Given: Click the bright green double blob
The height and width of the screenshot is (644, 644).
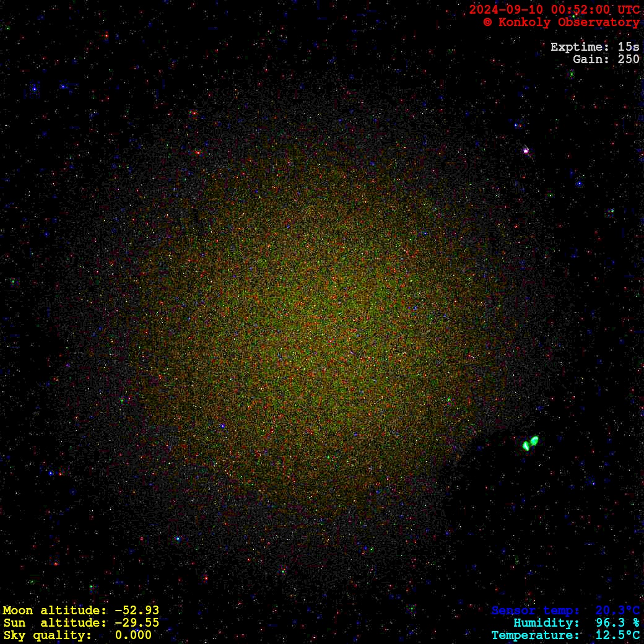Looking at the screenshot, I should pos(530,443).
